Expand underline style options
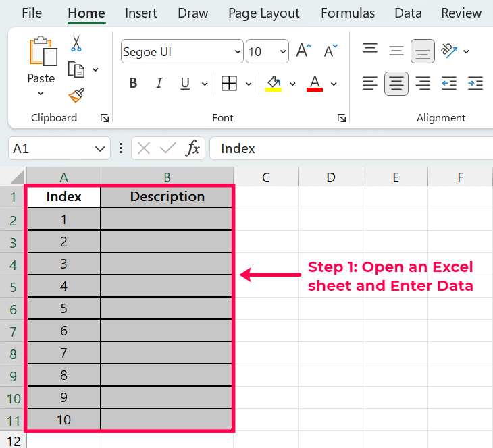Image resolution: width=493 pixels, height=448 pixels. (x=205, y=84)
